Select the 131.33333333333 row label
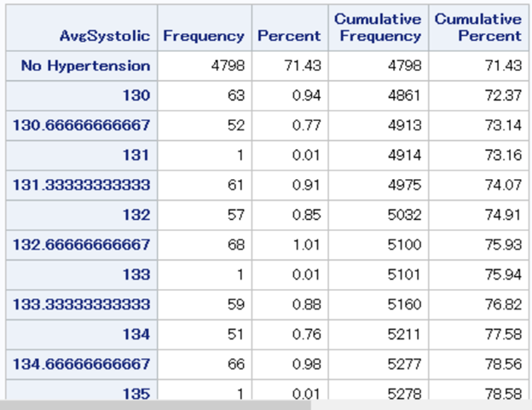This screenshot has width=532, height=410. (82, 185)
